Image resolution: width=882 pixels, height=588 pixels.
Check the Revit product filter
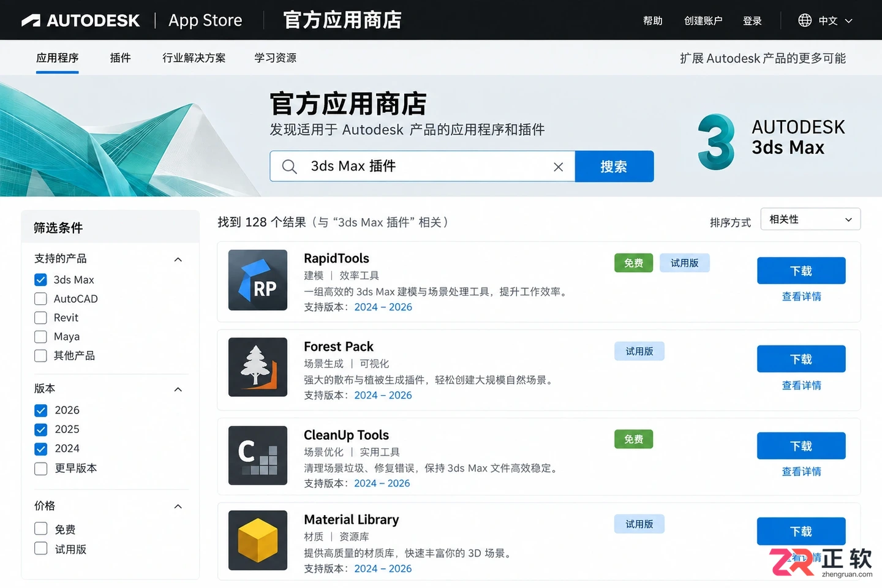pyautogui.click(x=40, y=318)
